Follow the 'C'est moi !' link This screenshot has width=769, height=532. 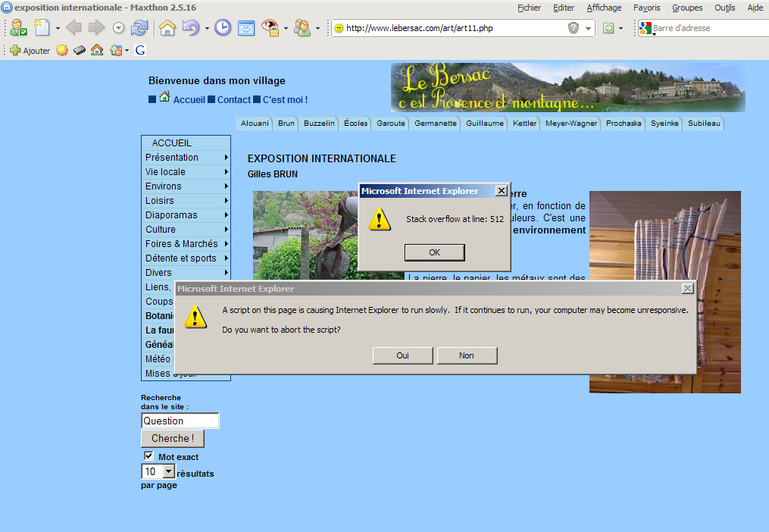point(286,99)
